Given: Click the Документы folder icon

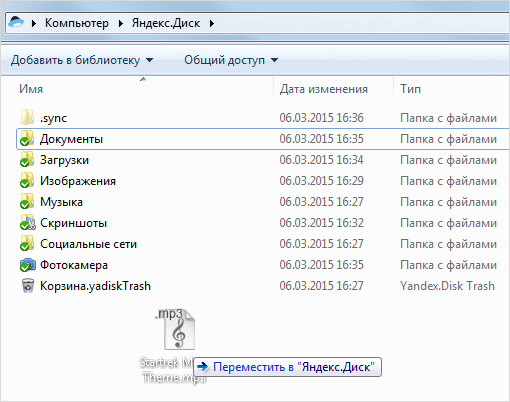Looking at the screenshot, I should pyautogui.click(x=27, y=139).
